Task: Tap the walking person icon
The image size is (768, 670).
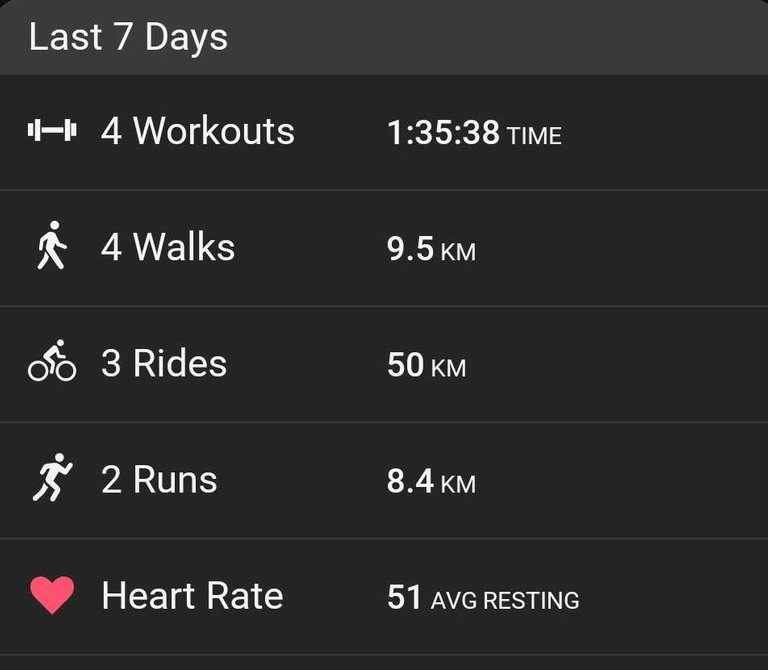Action: point(52,245)
